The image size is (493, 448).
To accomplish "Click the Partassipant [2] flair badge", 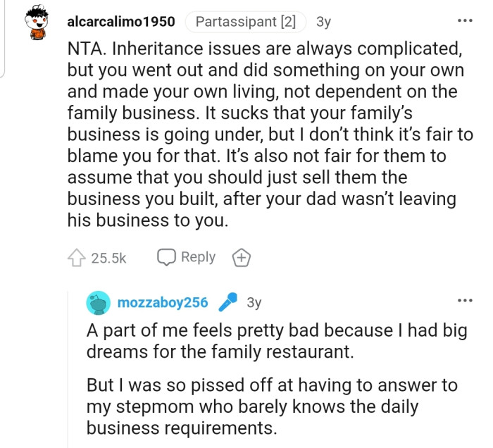I will tap(245, 22).
